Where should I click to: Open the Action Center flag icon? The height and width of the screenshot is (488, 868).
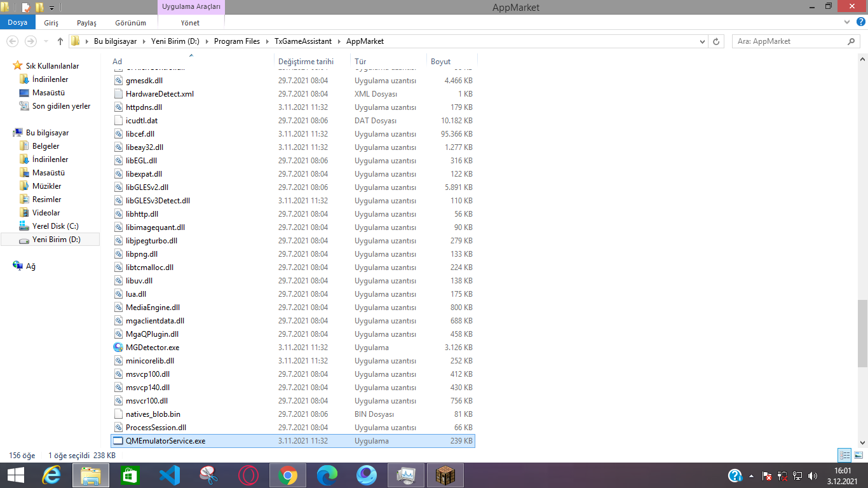[767, 476]
